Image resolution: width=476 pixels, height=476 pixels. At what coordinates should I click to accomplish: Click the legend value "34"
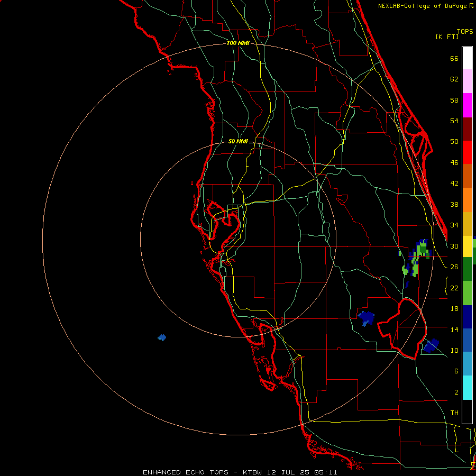[454, 225]
